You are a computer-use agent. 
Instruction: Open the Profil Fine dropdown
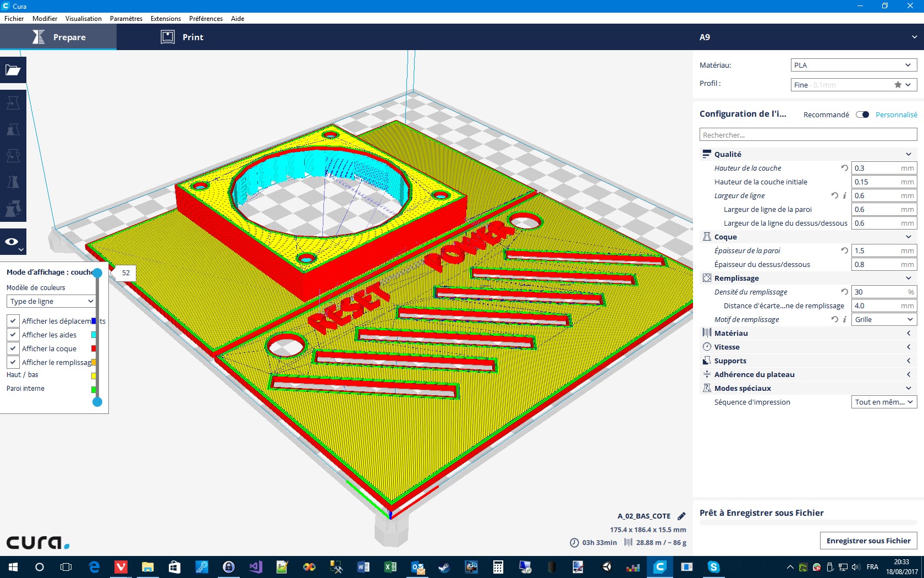pyautogui.click(x=854, y=85)
